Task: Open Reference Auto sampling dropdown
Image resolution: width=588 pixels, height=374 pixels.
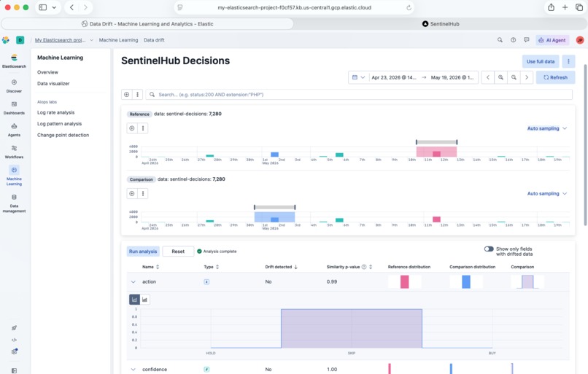Action: click(546, 128)
